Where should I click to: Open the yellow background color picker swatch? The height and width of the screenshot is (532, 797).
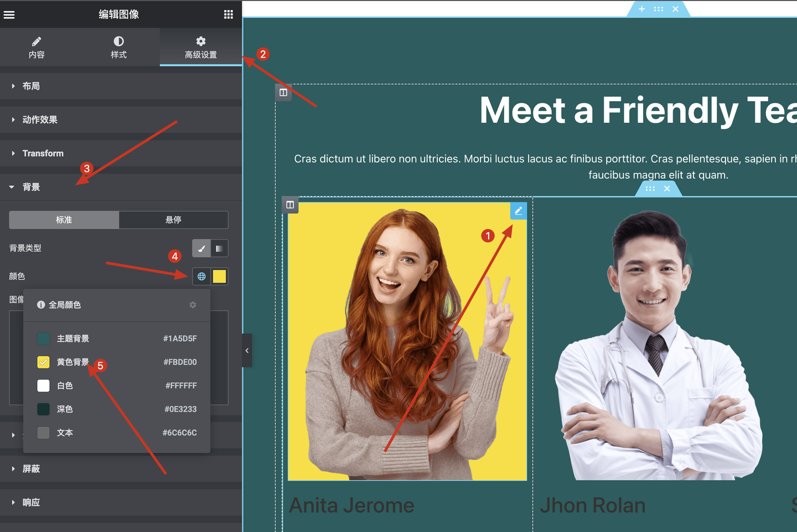[219, 277]
